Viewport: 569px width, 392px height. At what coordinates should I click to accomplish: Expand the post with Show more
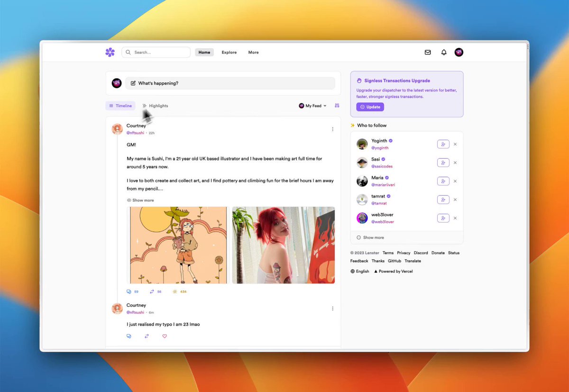140,201
